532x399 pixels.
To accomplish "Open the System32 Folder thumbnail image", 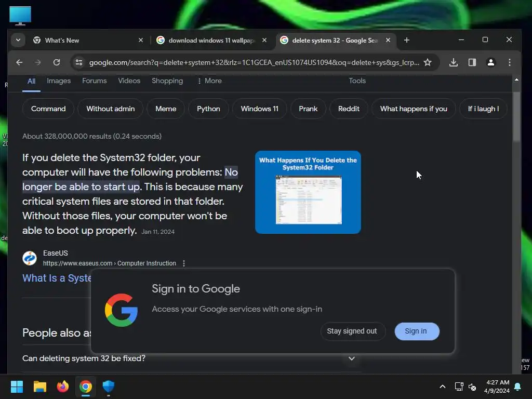I will [308, 192].
